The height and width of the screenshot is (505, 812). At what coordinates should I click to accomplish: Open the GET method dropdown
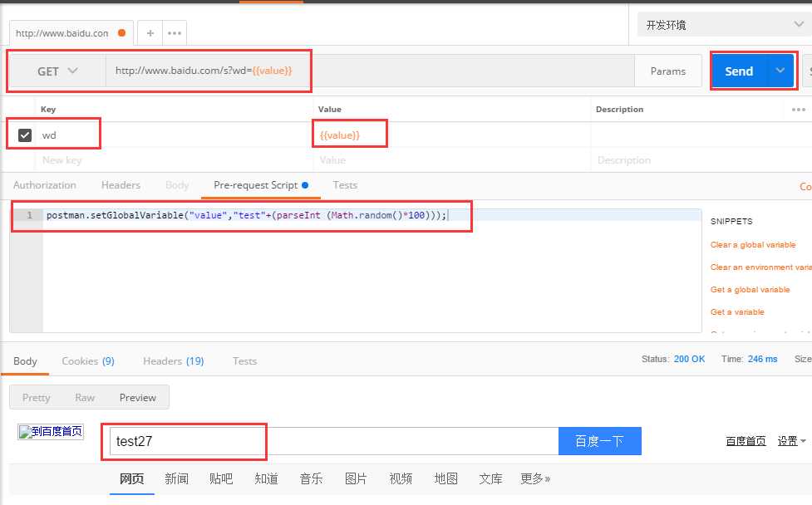tap(57, 71)
